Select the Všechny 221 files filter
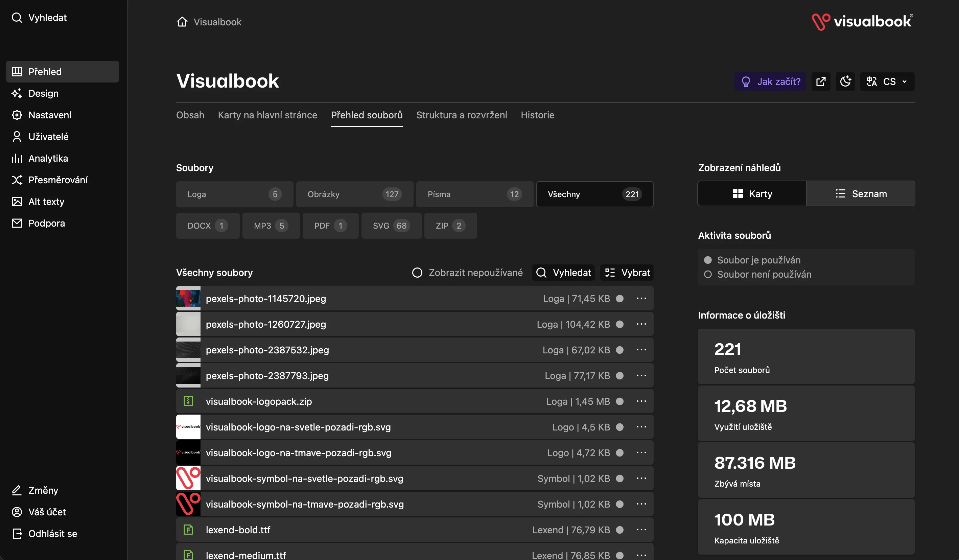Screen dimensions: 959x560 (x=595, y=194)
